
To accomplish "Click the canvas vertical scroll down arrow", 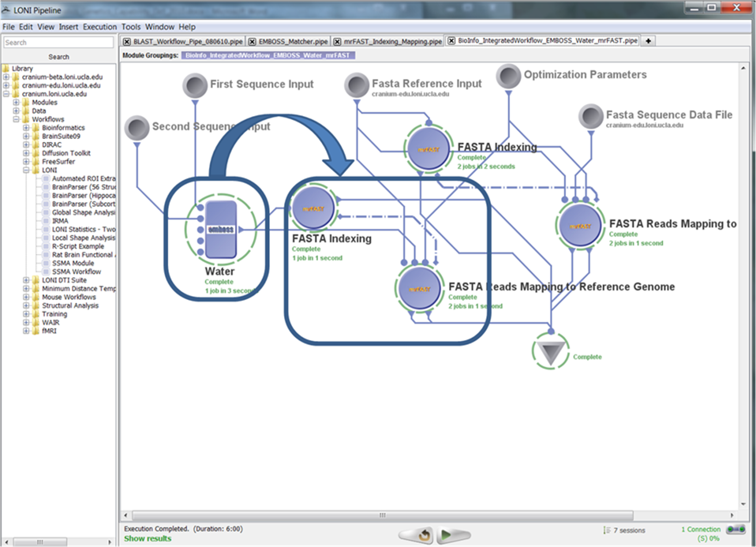I will [x=743, y=504].
